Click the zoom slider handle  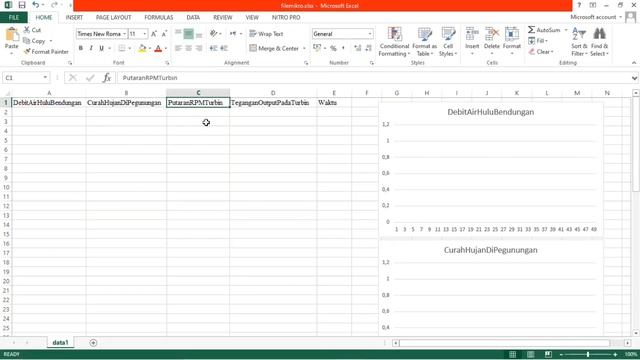point(588,354)
